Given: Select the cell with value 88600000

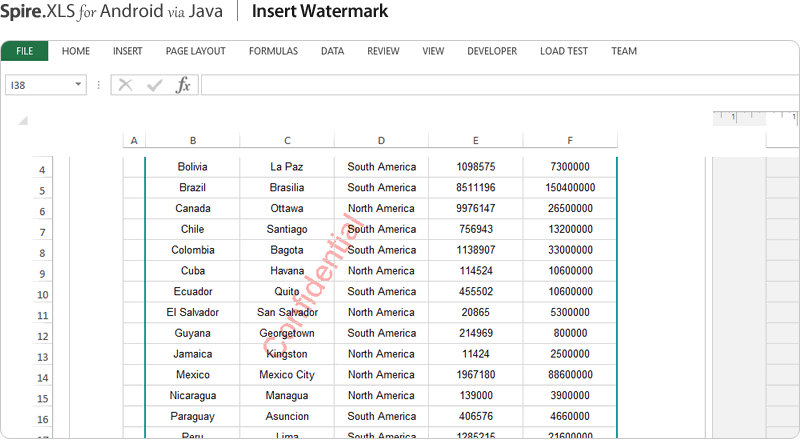Looking at the screenshot, I should tap(570, 375).
